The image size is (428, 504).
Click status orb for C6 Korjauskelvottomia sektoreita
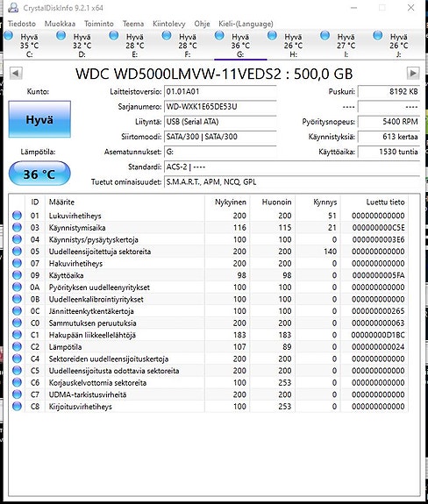tap(17, 382)
